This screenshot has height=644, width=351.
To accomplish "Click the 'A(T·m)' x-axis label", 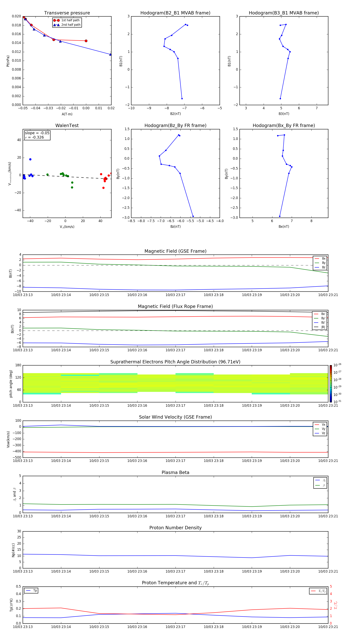I will point(67,114).
